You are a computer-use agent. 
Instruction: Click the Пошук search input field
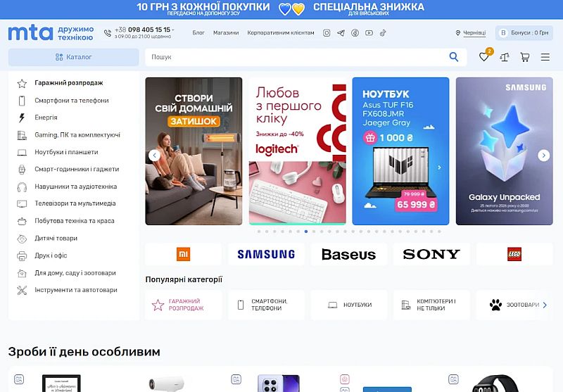coord(296,57)
